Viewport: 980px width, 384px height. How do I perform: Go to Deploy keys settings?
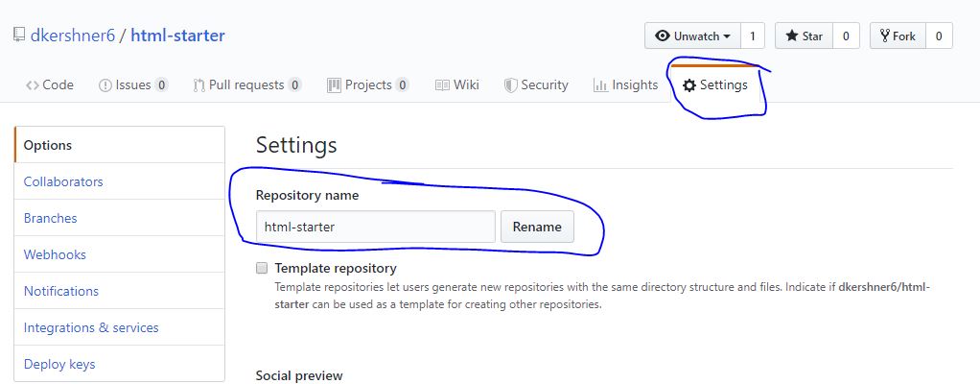(x=59, y=364)
